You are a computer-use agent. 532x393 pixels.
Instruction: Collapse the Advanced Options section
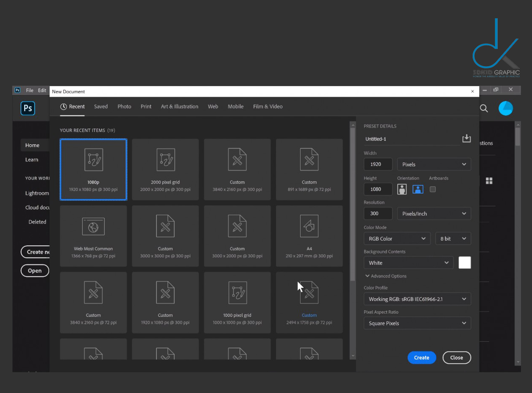(x=385, y=276)
